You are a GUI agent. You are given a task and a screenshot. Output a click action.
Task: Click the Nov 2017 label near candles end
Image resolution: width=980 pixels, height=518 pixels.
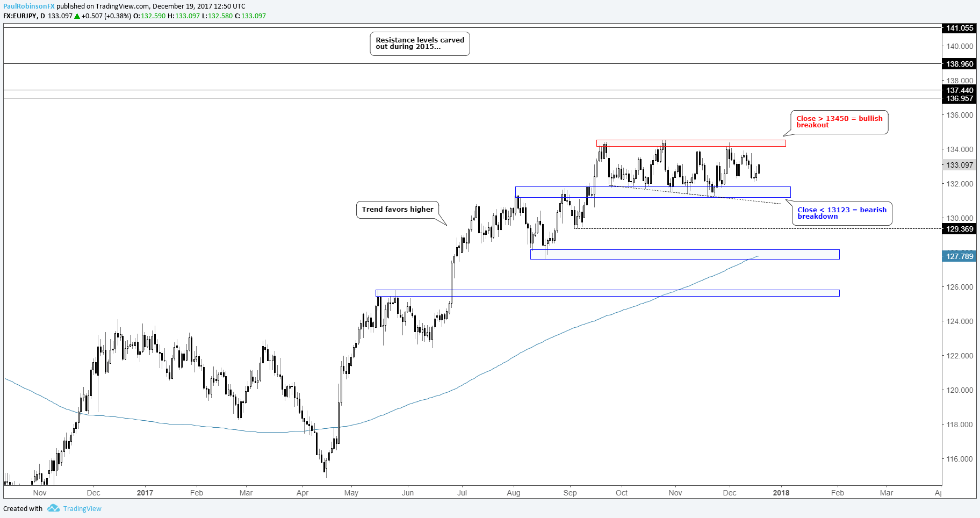coord(675,493)
